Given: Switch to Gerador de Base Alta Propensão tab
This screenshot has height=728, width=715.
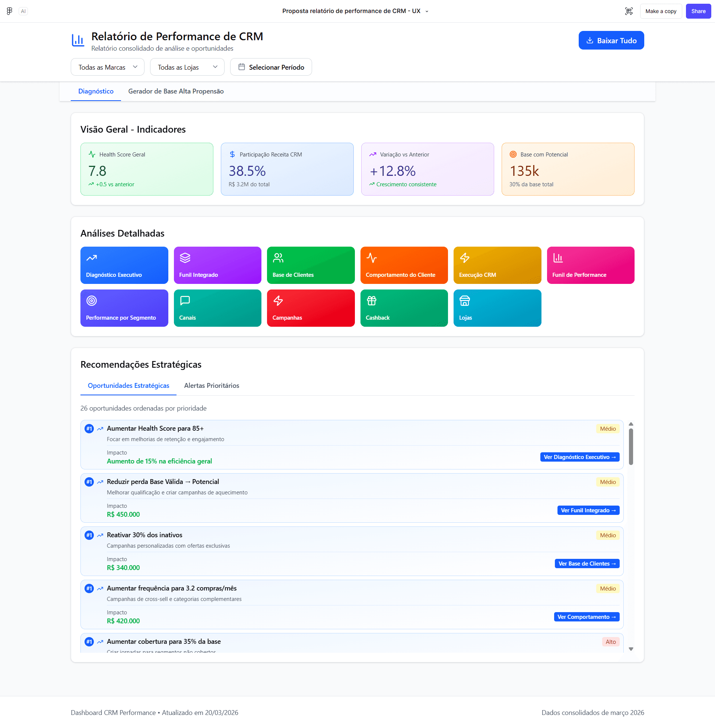Looking at the screenshot, I should (176, 91).
